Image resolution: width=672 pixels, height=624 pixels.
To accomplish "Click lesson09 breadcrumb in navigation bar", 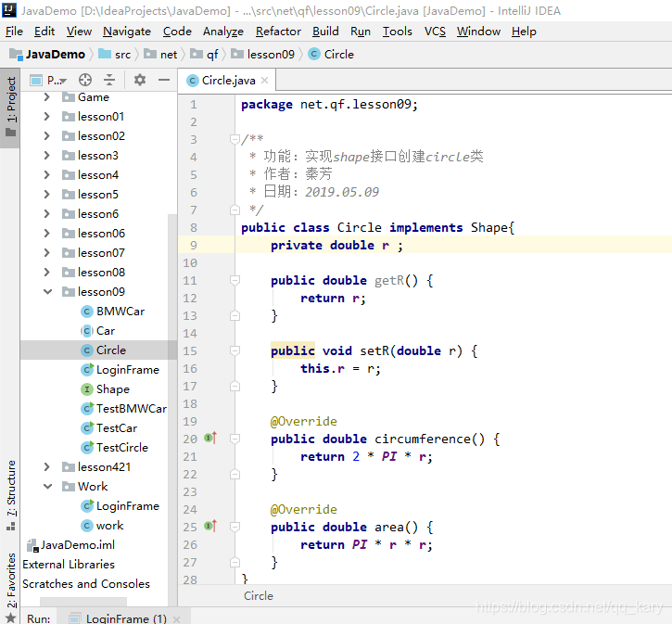I will click(263, 55).
